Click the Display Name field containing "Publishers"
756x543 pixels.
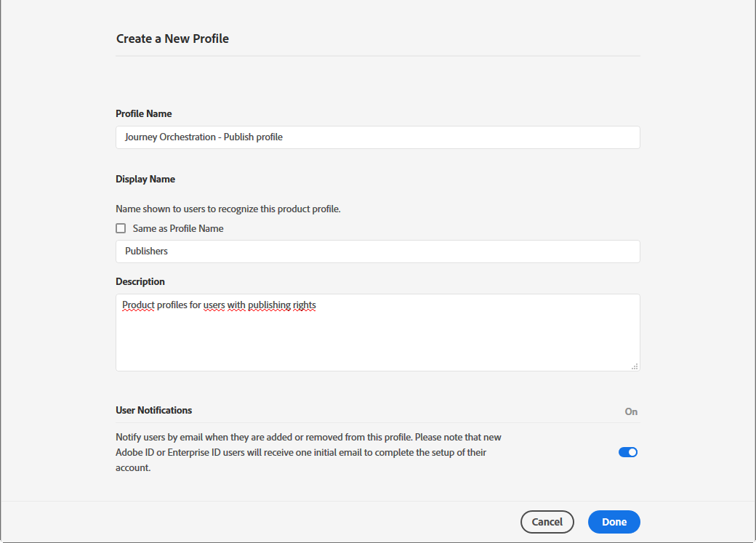click(x=377, y=252)
